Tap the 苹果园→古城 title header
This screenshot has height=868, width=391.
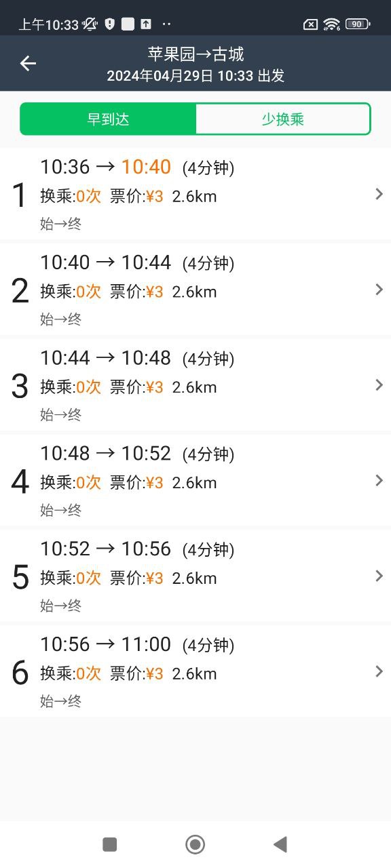195,54
